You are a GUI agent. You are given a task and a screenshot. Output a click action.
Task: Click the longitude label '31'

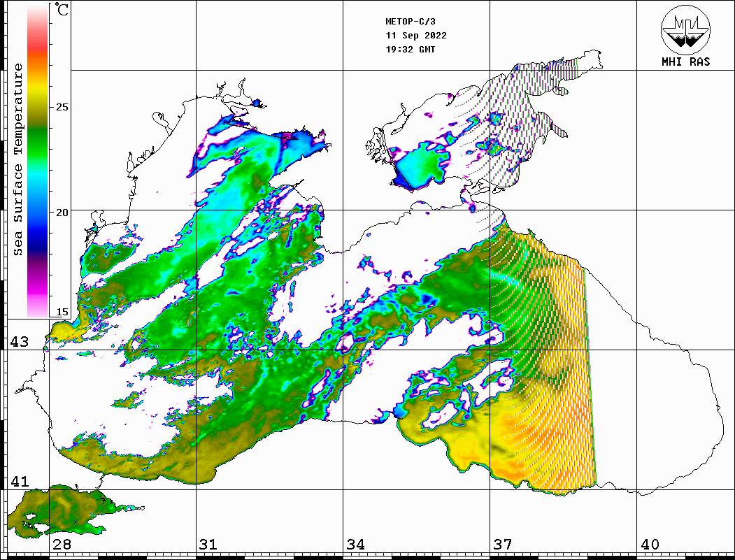point(208,544)
